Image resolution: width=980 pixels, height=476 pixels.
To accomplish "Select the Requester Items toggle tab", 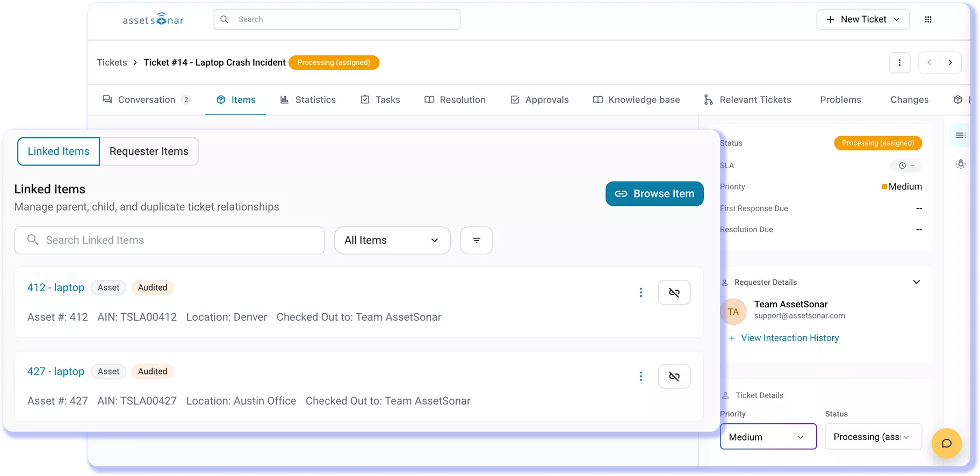I will tap(149, 151).
